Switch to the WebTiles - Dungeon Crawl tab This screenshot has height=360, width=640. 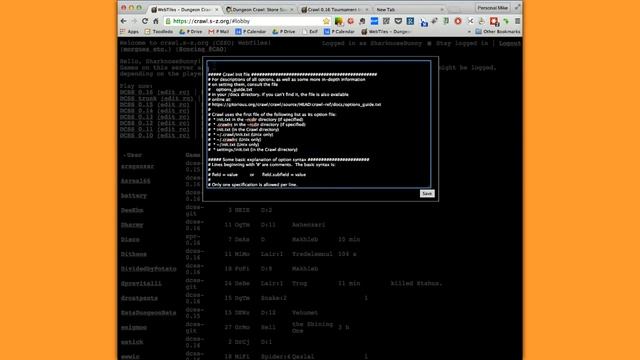point(184,9)
